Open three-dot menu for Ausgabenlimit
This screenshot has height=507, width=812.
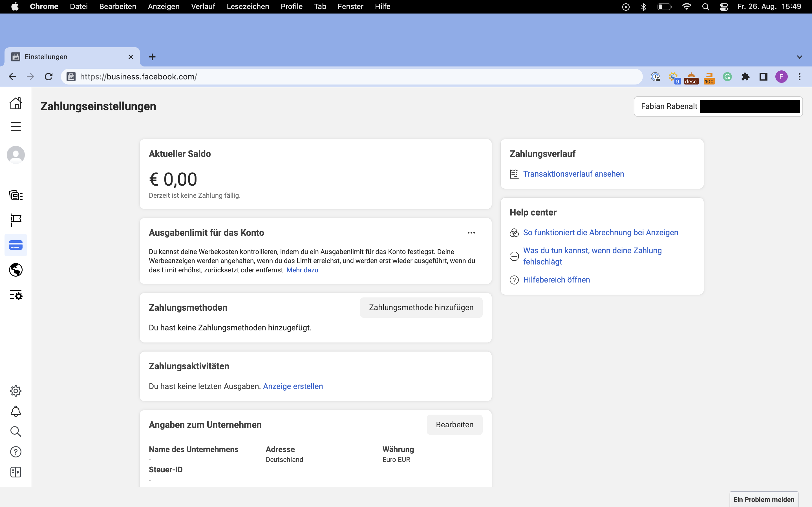coord(471,233)
